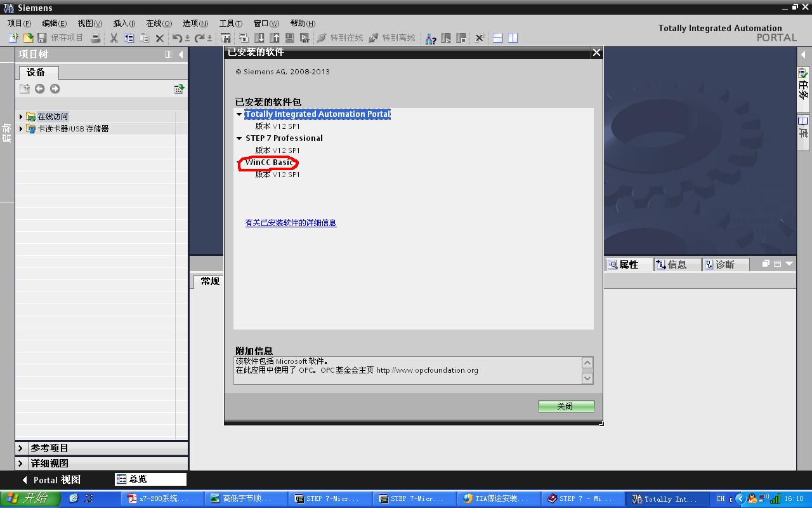Click the 关闭 button in dialog
The height and width of the screenshot is (508, 812).
[x=566, y=406]
